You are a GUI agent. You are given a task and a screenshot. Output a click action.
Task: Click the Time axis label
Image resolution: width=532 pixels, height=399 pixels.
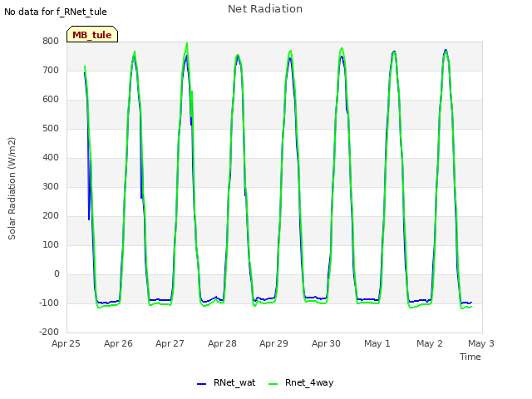point(470,357)
